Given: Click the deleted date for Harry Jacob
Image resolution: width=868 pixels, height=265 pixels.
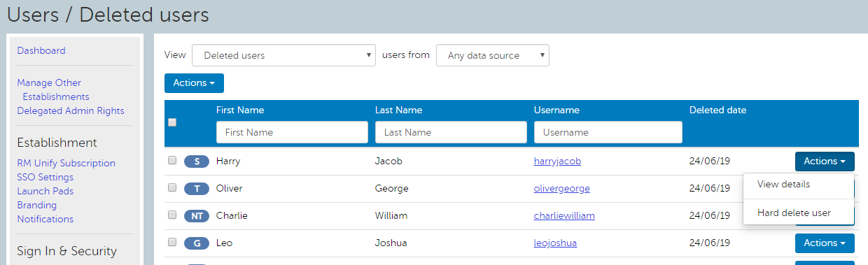Looking at the screenshot, I should point(710,162).
